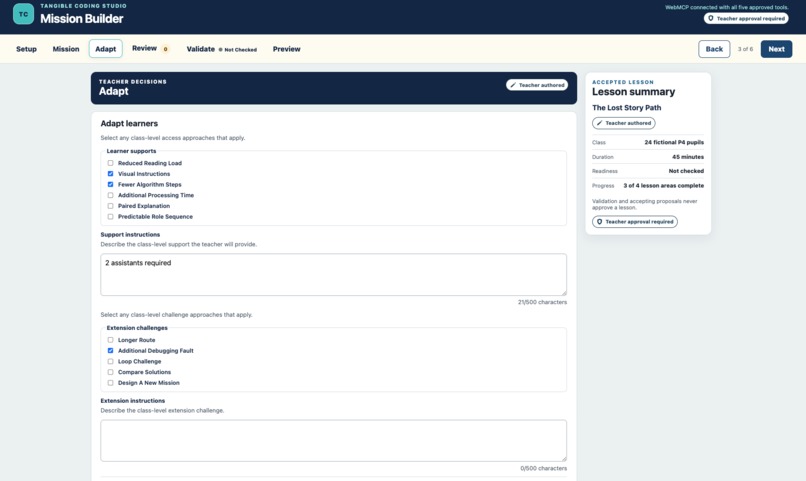Click The Lost Story Path lesson title
806x481 pixels.
[627, 107]
